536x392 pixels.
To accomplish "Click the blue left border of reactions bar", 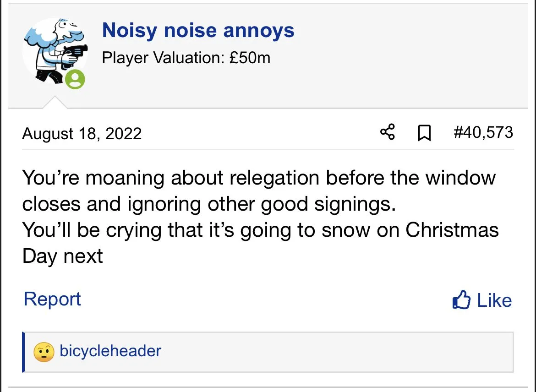I will pos(23,352).
